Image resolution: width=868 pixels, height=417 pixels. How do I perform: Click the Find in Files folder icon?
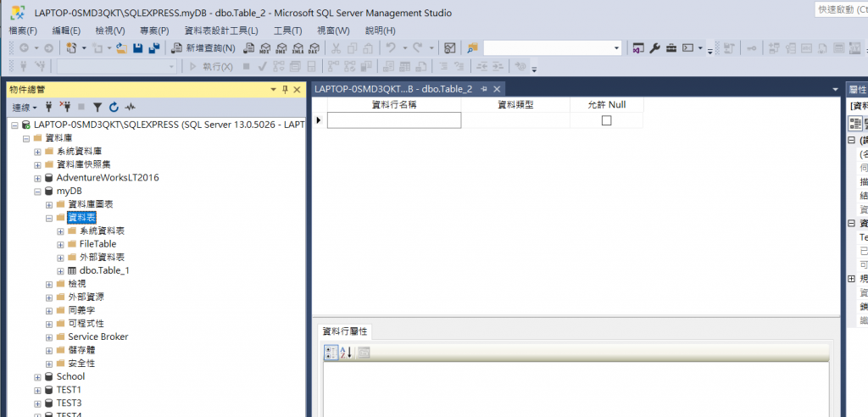pyautogui.click(x=472, y=48)
